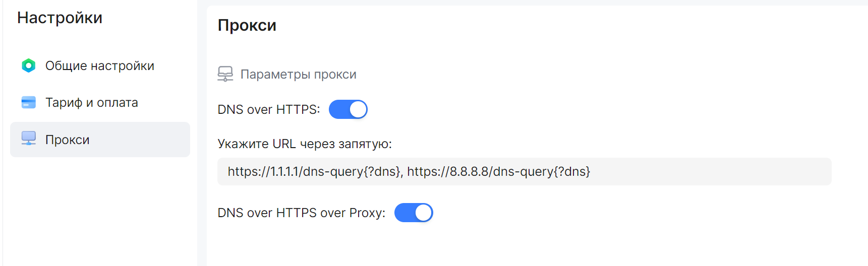Open the Общие настройки menu item

pos(99,66)
